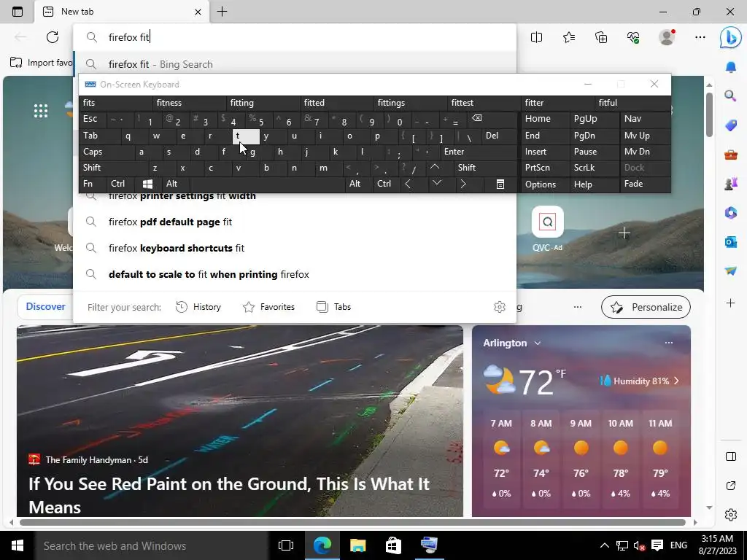Click the Personalize button
Screen dimensions: 747x560
(646, 307)
